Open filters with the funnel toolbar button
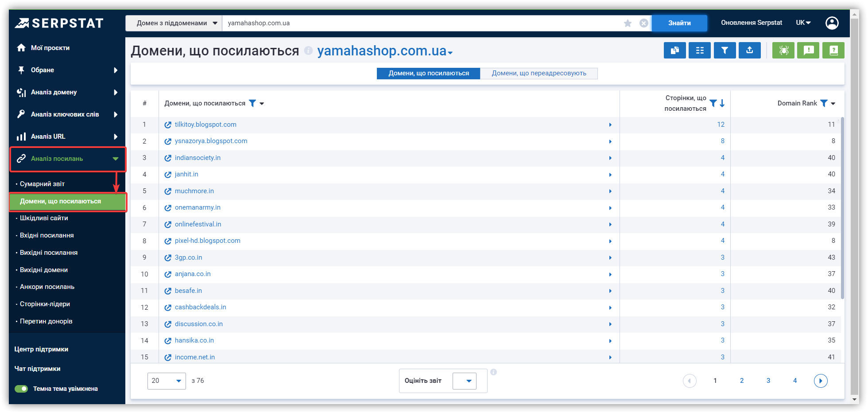Viewport: 868px width, 413px height. 725,51
